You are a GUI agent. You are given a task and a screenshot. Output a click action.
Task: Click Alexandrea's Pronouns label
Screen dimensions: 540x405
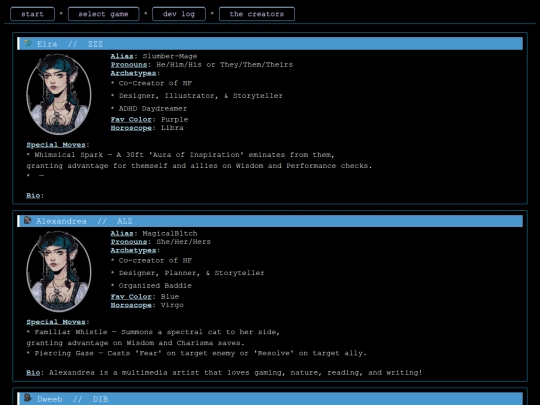(x=129, y=242)
